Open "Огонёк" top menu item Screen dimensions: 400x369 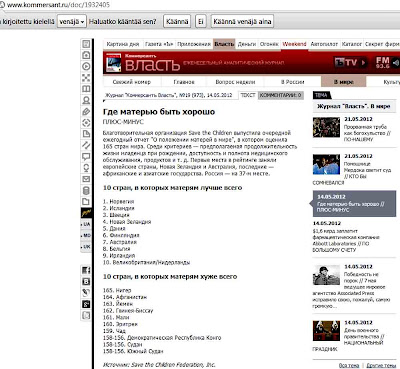(269, 44)
